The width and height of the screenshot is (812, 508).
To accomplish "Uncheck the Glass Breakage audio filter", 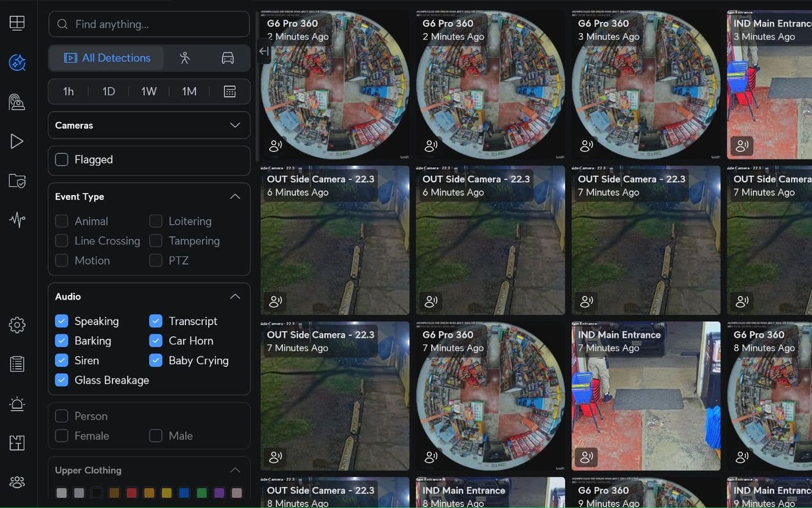I will point(61,380).
